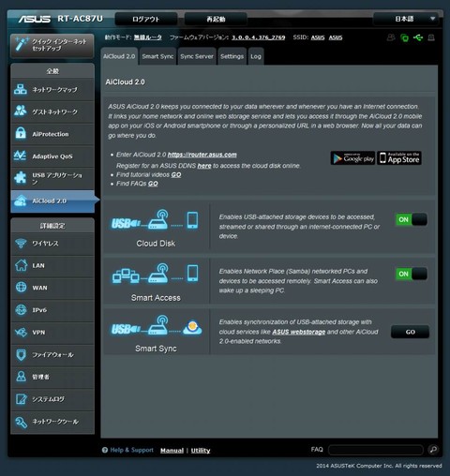Click the Network Map sidebar icon

(21, 89)
